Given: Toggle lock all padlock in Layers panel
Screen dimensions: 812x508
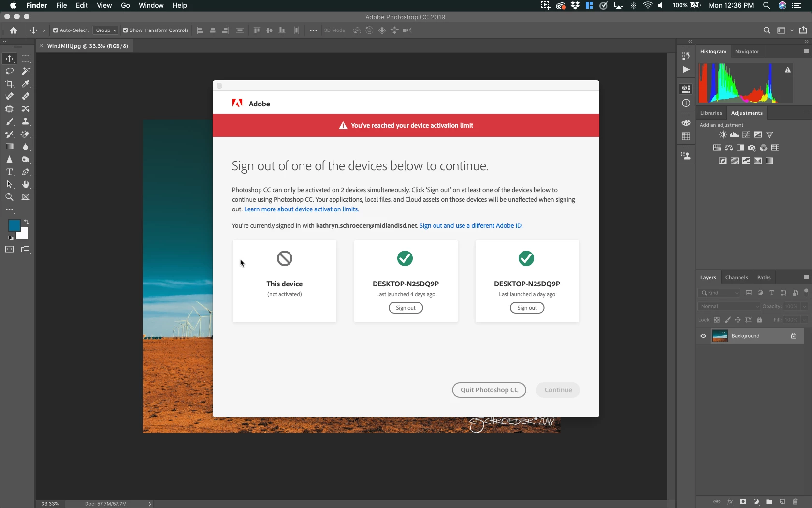Looking at the screenshot, I should (x=759, y=320).
